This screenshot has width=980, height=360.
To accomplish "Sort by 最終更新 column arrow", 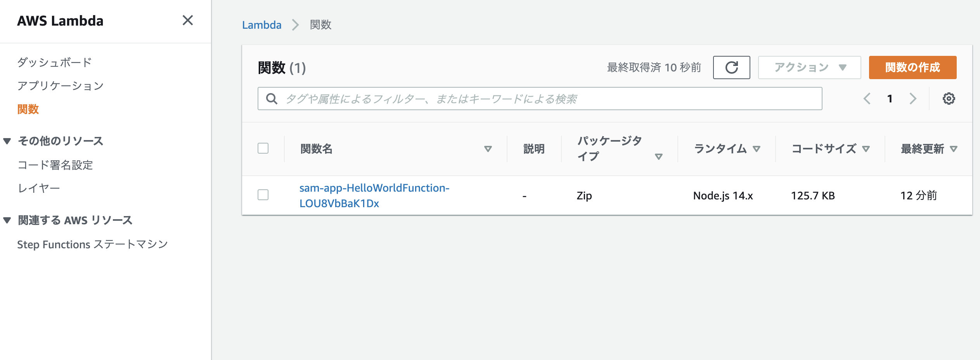I will coord(953,149).
